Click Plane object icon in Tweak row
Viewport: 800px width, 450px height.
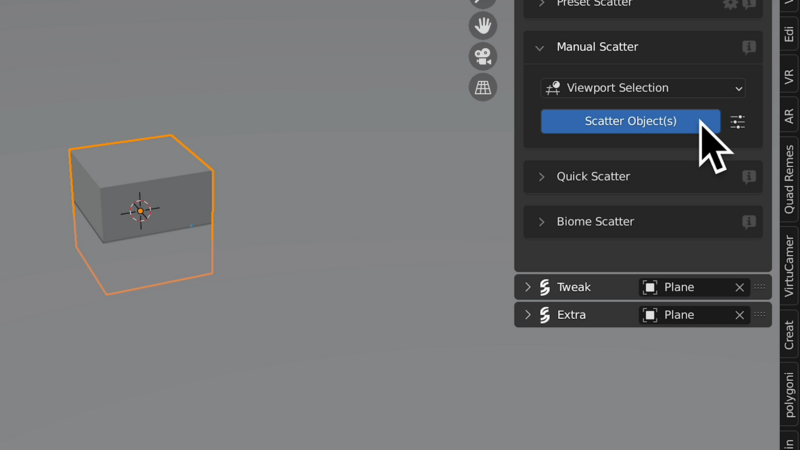tap(649, 287)
